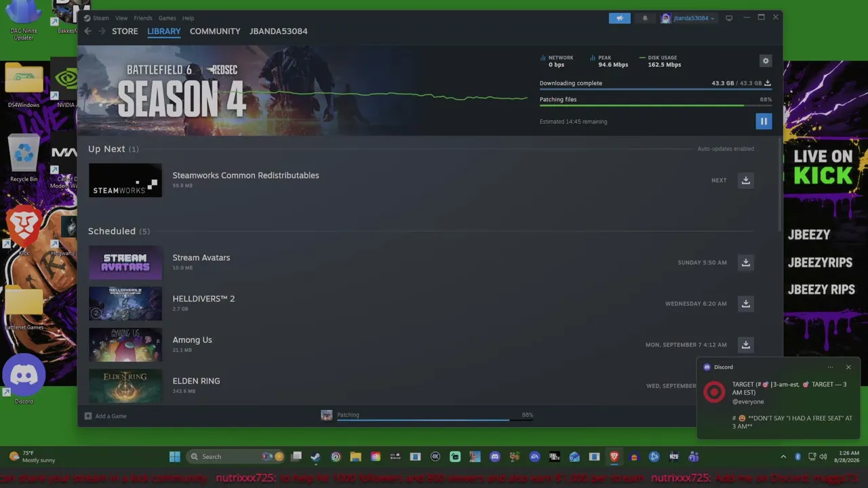868x488 pixels.
Task: Open the Friends menu
Action: pos(143,18)
